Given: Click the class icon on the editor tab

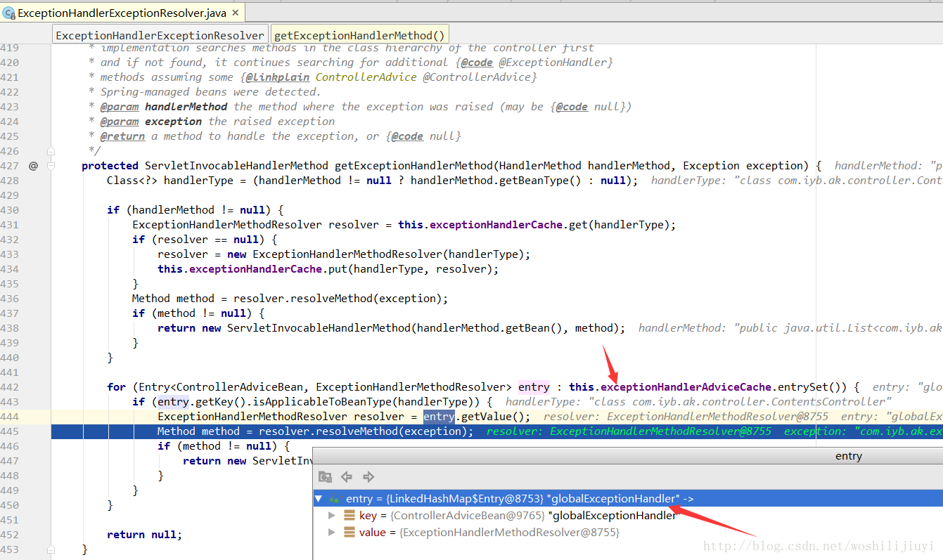Looking at the screenshot, I should 8,13.
